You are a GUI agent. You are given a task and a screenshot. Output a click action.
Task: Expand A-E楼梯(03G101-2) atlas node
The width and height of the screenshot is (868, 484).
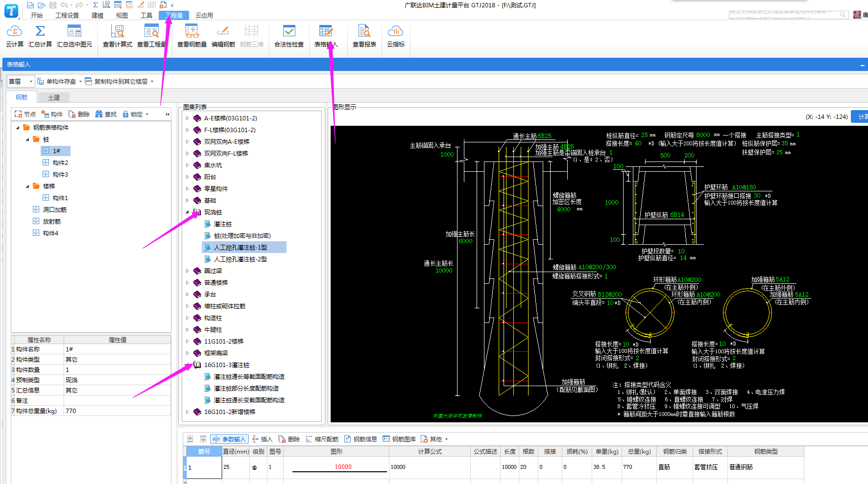coord(187,118)
